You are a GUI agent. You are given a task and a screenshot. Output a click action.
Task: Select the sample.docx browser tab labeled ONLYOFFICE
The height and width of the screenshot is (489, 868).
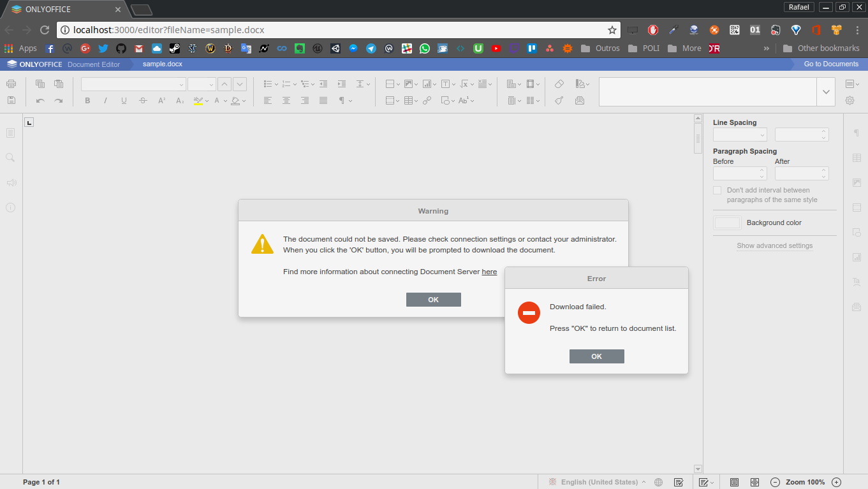(x=64, y=10)
